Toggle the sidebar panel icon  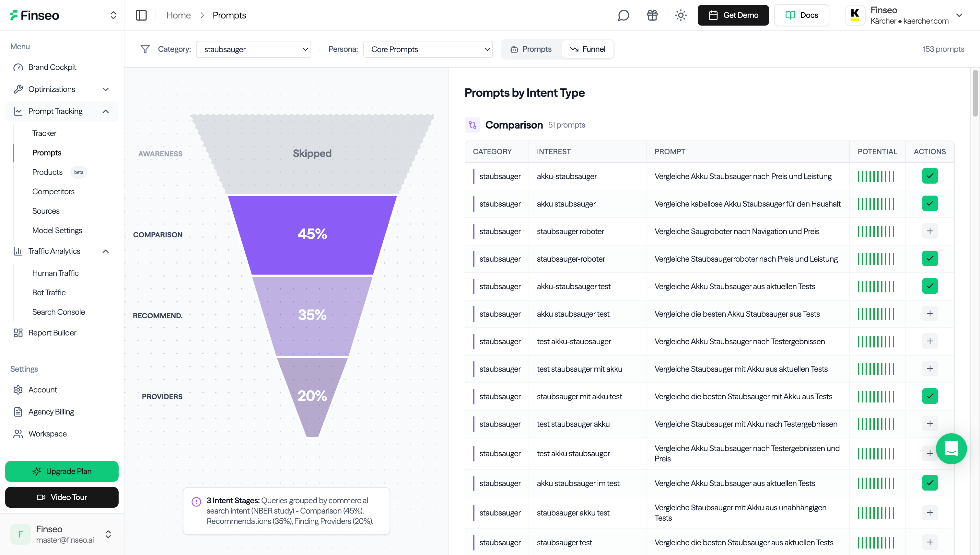(x=141, y=15)
